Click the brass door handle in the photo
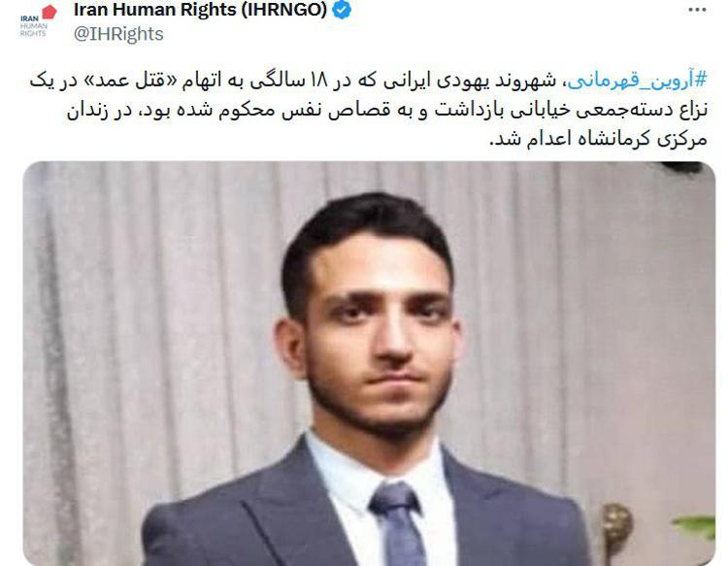This screenshot has height=566, width=728. coord(616,527)
